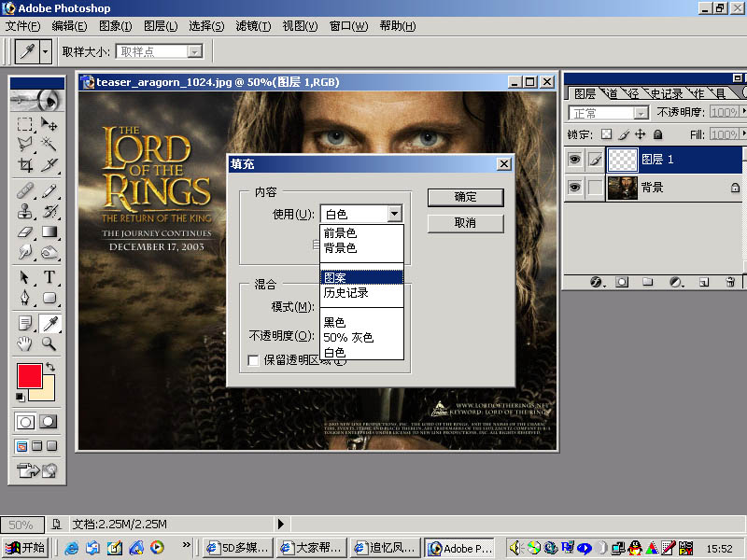Choose 背景色 from the fill list
Viewport: 747px width, 560px height.
click(x=361, y=247)
